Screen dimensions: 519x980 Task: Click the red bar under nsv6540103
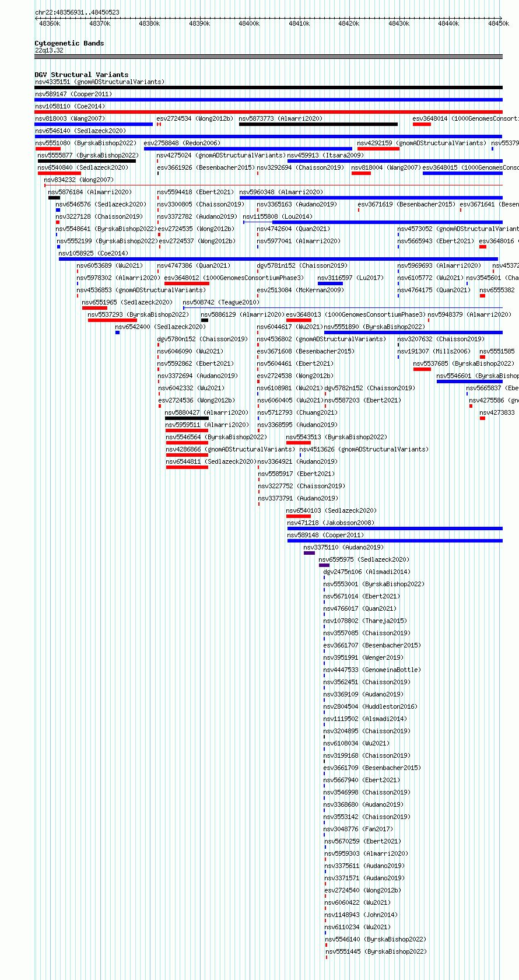(299, 516)
